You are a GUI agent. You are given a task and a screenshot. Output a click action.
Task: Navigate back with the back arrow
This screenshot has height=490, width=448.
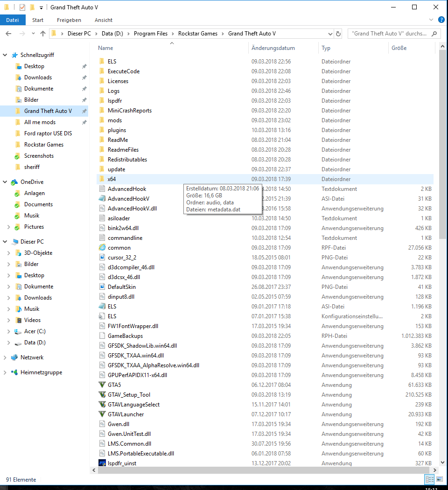tap(8, 34)
